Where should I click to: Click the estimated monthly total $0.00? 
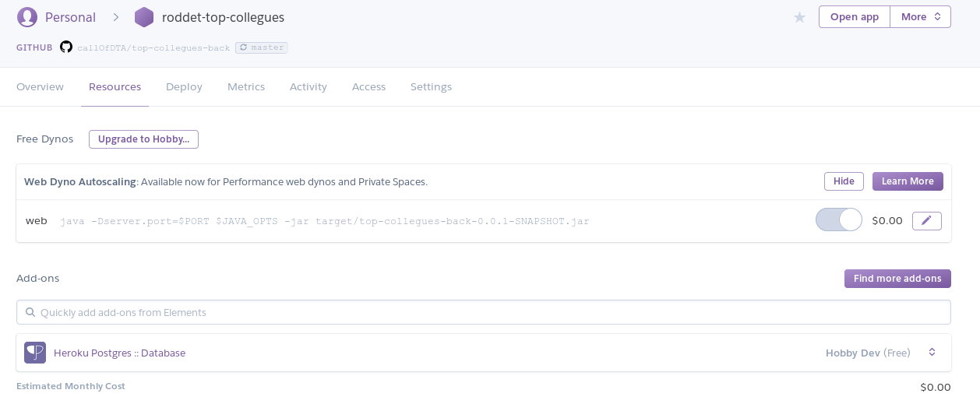(936, 387)
